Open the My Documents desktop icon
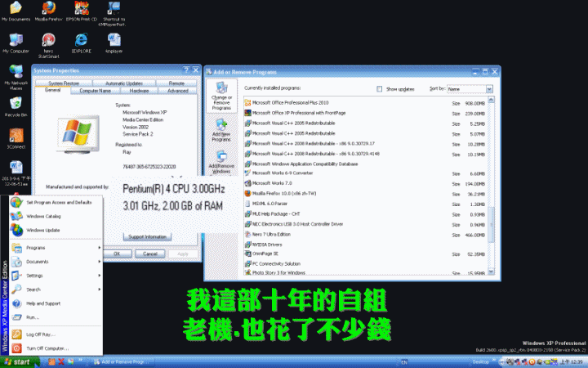 coord(16,11)
